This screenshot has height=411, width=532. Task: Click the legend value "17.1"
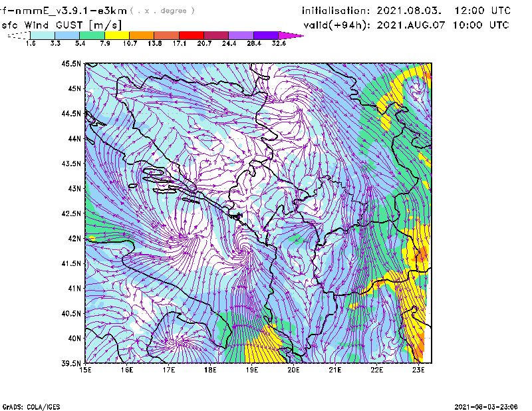pos(179,43)
